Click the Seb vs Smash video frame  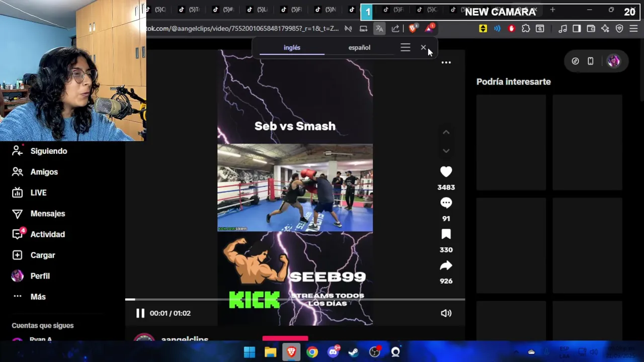pyautogui.click(x=295, y=188)
